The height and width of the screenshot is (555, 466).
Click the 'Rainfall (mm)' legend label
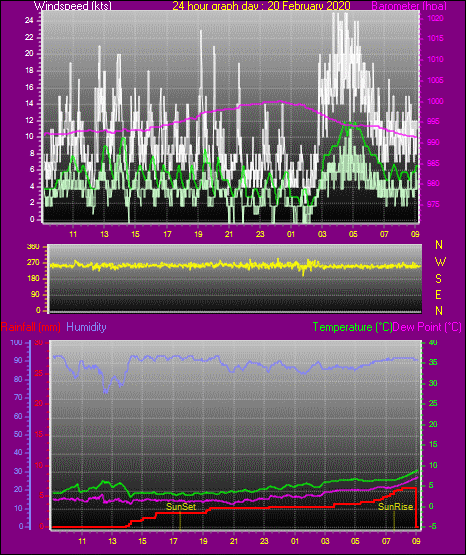point(31,327)
